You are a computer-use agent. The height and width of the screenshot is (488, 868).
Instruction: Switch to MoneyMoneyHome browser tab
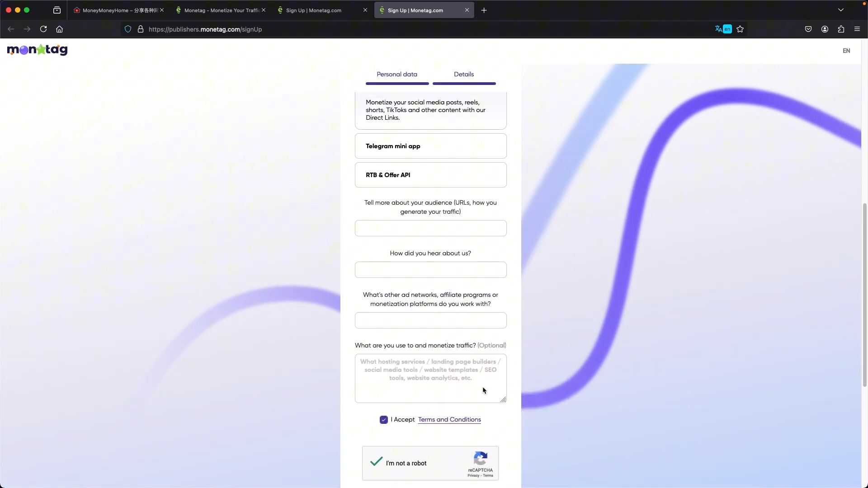[115, 10]
